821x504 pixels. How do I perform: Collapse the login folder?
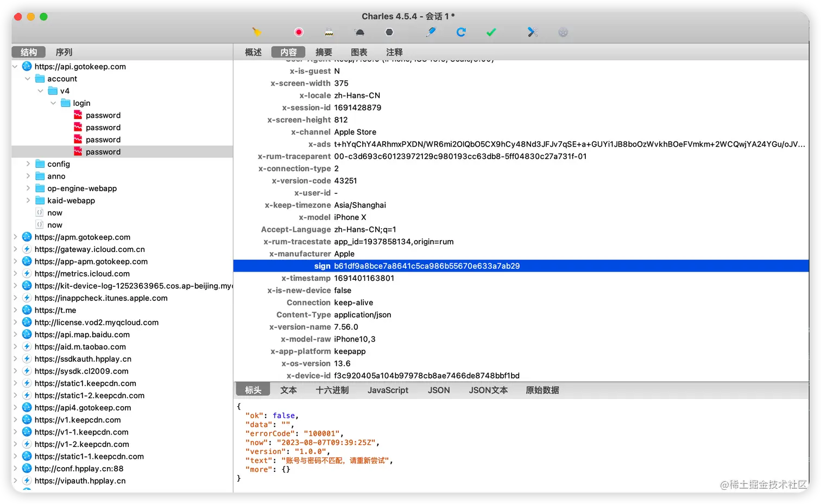coord(53,103)
